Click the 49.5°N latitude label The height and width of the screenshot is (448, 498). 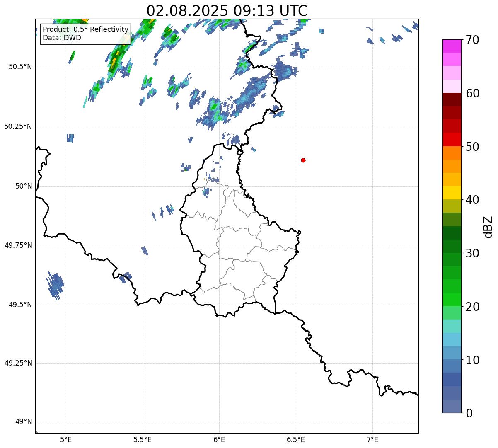[x=20, y=305]
